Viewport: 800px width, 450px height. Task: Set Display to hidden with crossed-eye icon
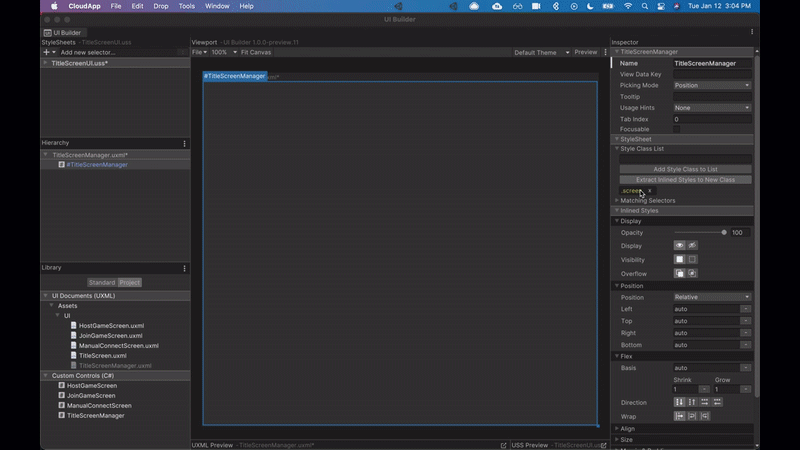pyautogui.click(x=692, y=245)
